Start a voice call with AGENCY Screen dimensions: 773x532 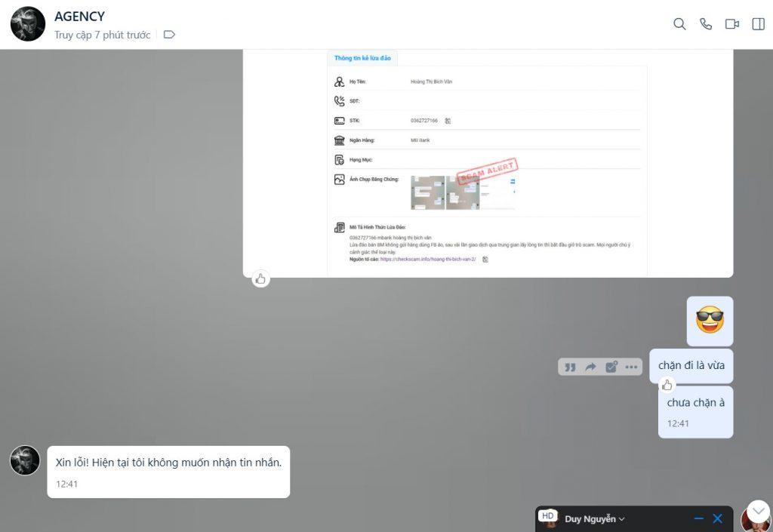706,24
